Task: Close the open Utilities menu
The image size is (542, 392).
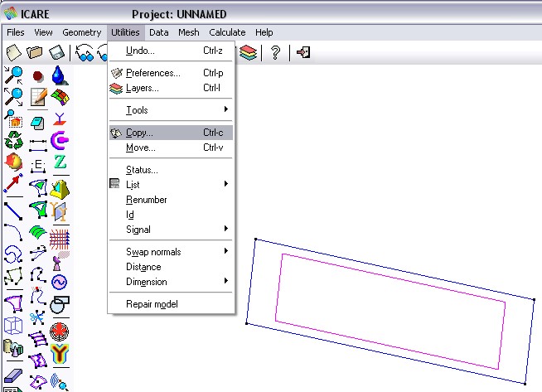Action: (125, 32)
